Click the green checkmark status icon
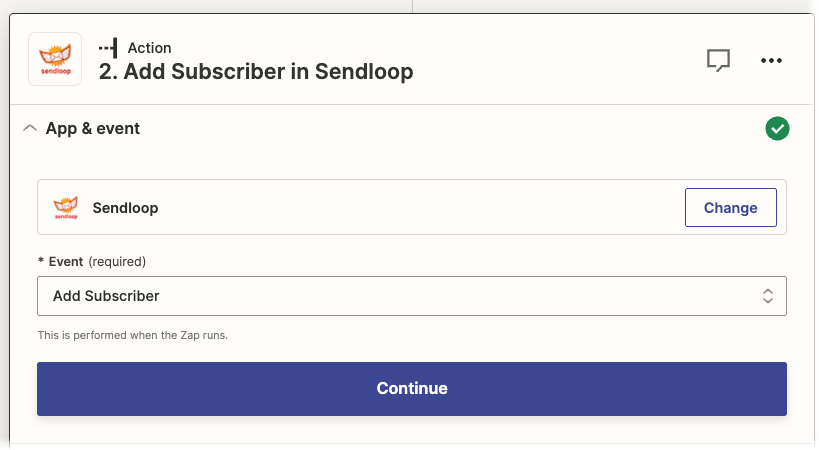The image size is (819, 450). [777, 129]
